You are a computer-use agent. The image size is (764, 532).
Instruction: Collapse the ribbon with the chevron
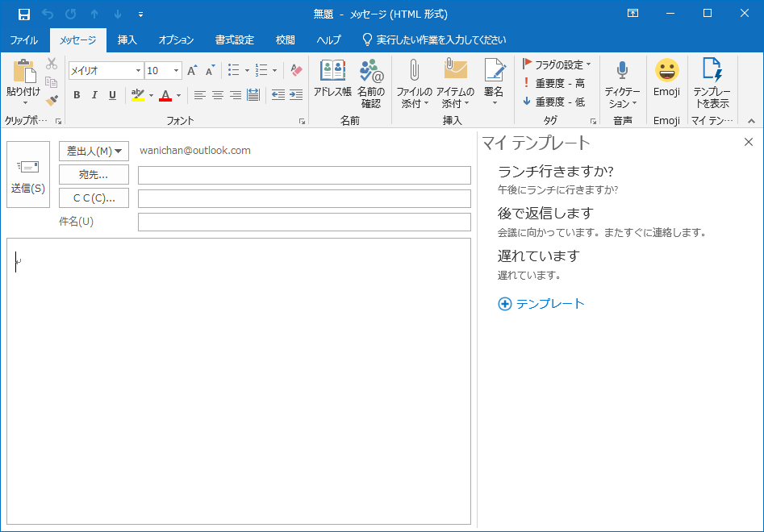tap(751, 121)
